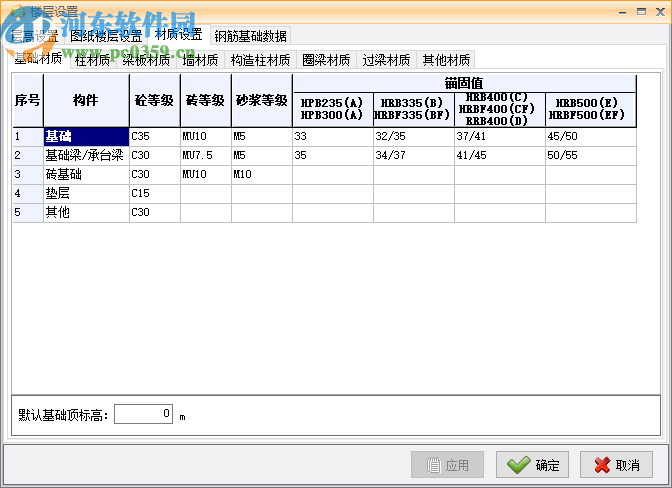This screenshot has height=488, width=672.
Task: Open the 钢筋基础数据 tab
Action: (x=251, y=36)
